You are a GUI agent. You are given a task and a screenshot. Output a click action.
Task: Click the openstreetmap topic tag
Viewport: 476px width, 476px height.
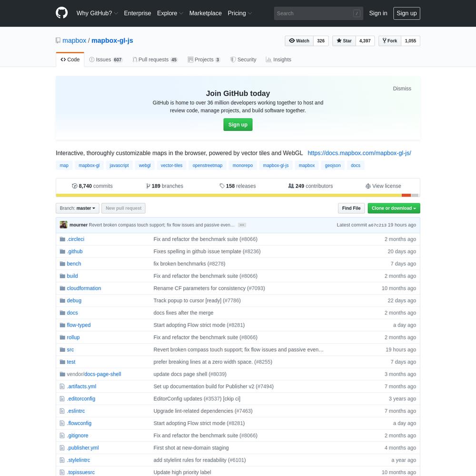coord(208,166)
